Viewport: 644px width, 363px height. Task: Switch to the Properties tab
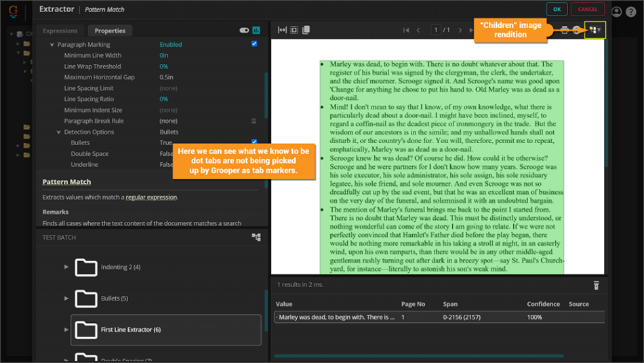tap(110, 31)
